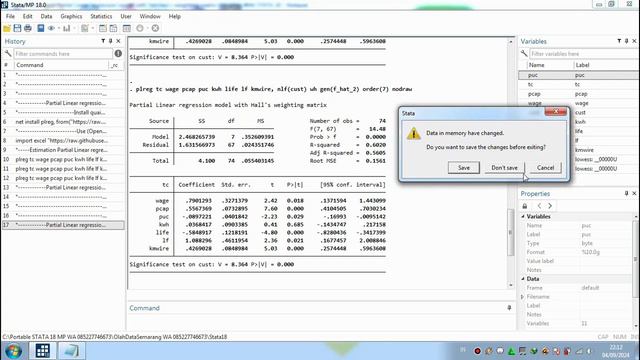Click the Filter commands here field

[x=63, y=53]
